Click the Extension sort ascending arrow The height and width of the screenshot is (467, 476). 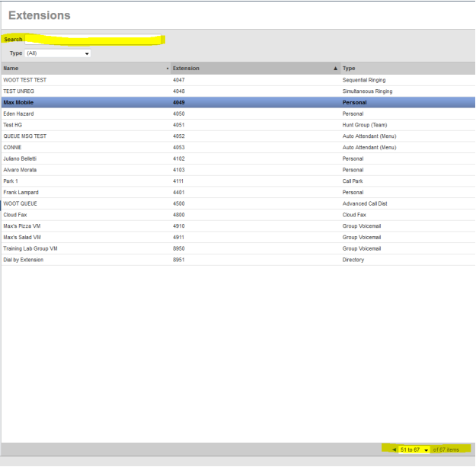(335, 69)
